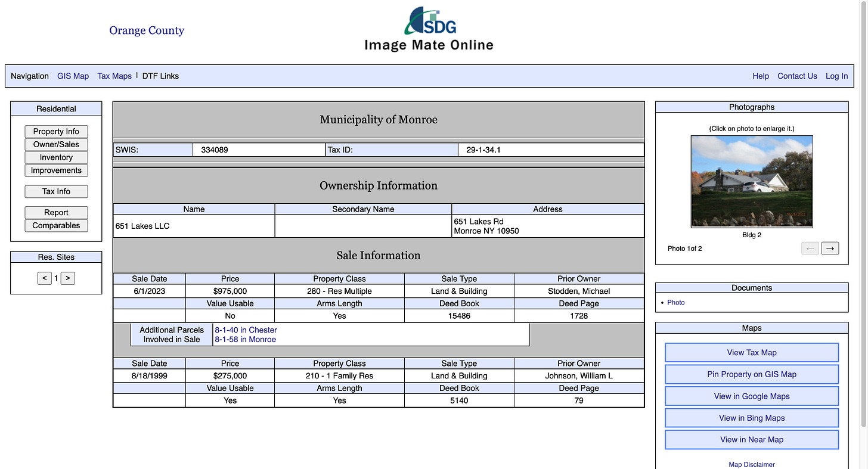Click View in Google Maps
The width and height of the screenshot is (868, 469).
pos(752,396)
